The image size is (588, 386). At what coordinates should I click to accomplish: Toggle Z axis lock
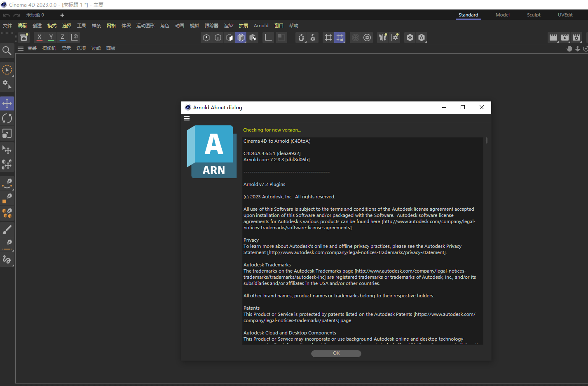tap(62, 37)
